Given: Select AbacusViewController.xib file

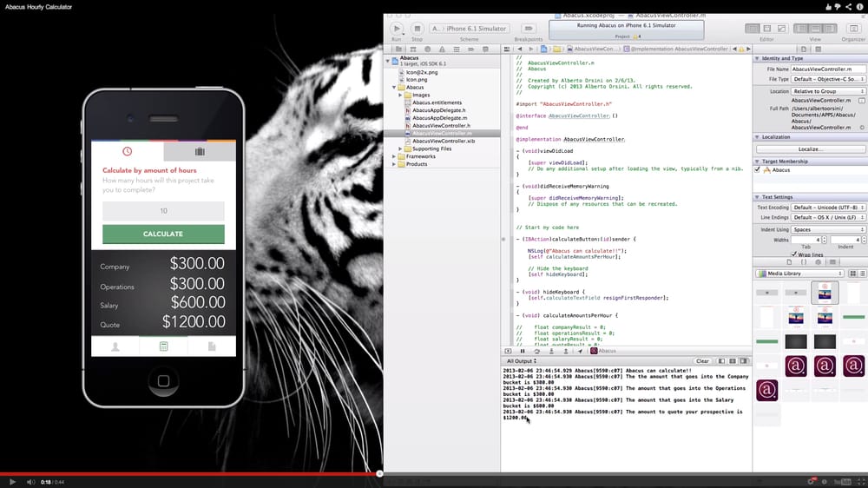Looking at the screenshot, I should [x=443, y=142].
